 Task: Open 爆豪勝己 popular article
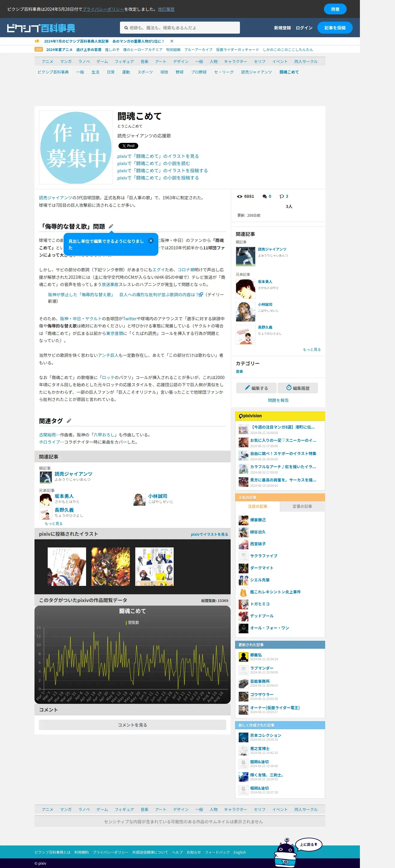click(258, 520)
